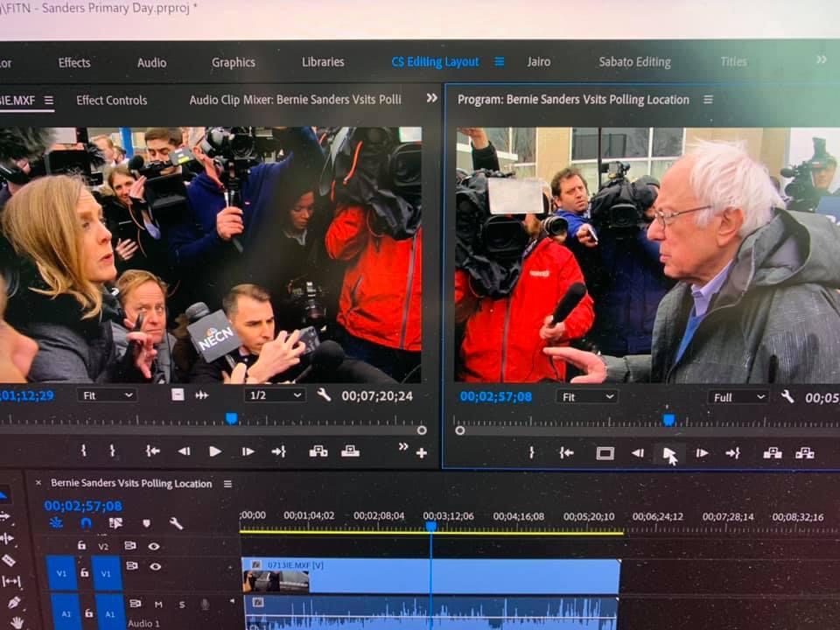
Task: Open Program monitor settings wrench
Action: coord(787,396)
